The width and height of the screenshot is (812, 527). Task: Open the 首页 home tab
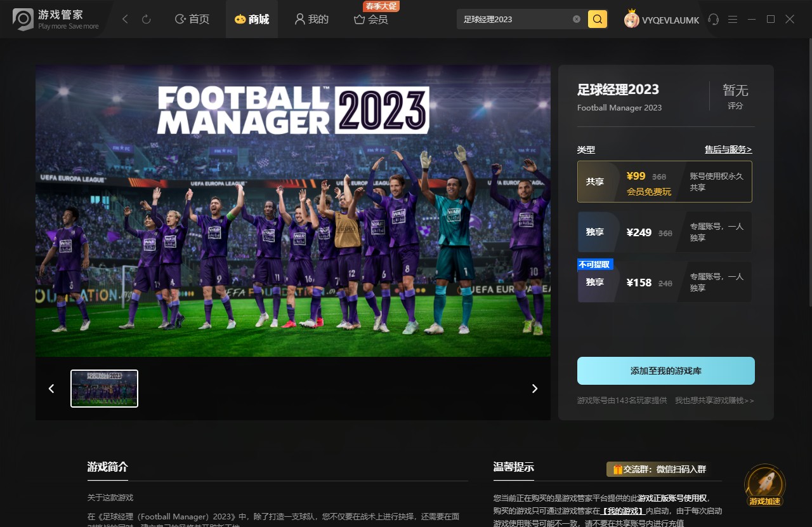tap(192, 20)
